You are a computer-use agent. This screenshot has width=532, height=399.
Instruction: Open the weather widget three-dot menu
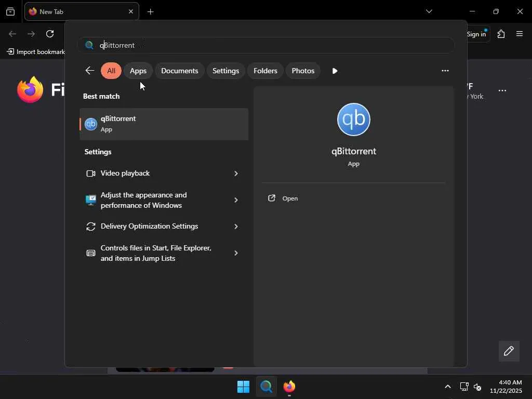(502, 90)
